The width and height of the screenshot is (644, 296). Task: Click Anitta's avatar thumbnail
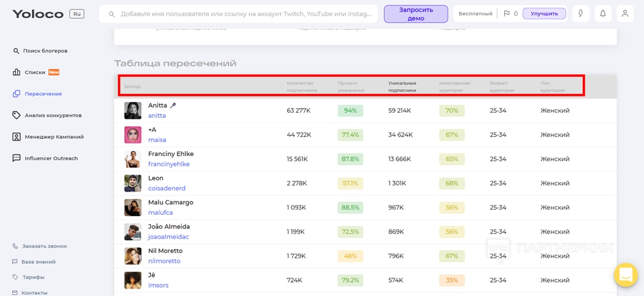pos(133,110)
